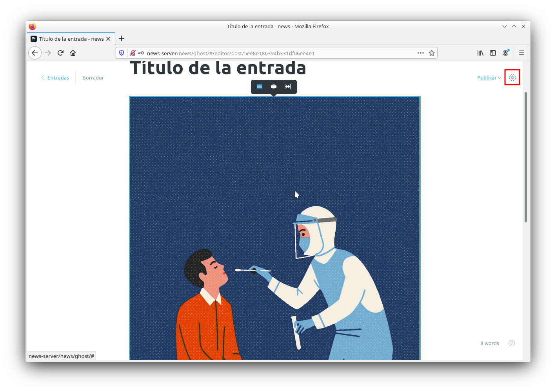
Task: Open the page actions three-dot menu
Action: pyautogui.click(x=420, y=53)
